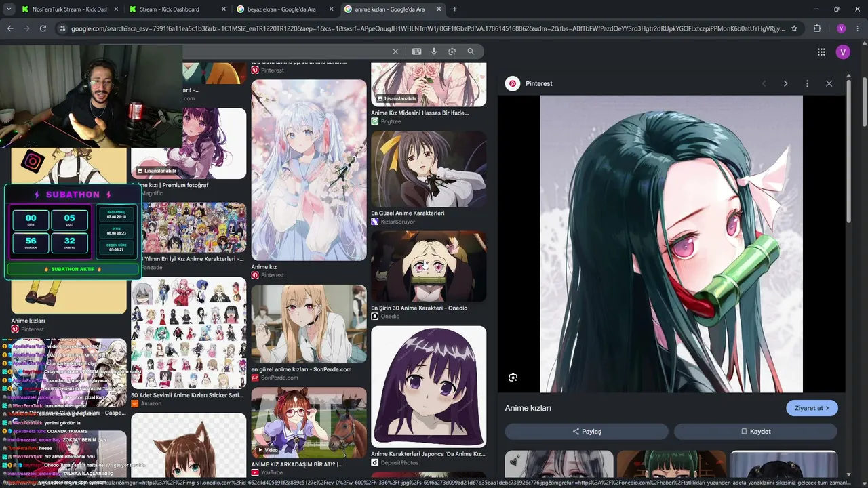Open the Chrome profile avatar in toolbar
This screenshot has height=488, width=868.
[841, 28]
